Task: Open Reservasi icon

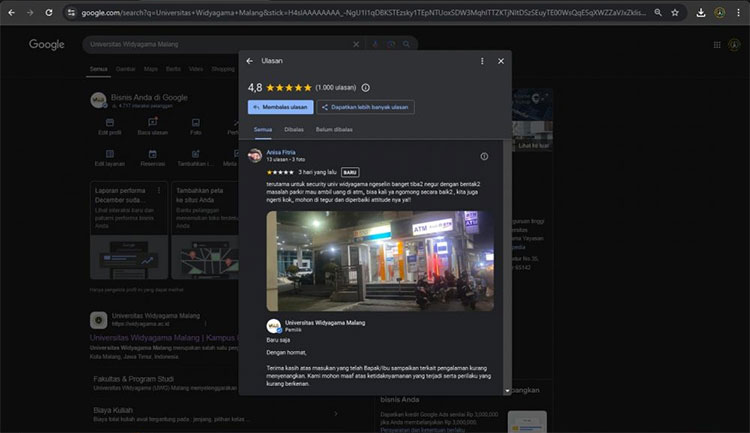Action: click(x=153, y=154)
